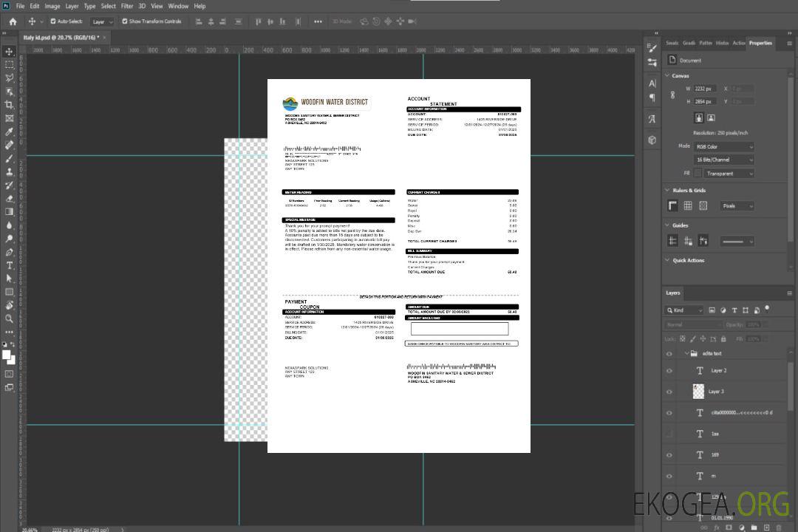Click the canvas width field
This screenshot has width=798, height=532.
pos(705,89)
